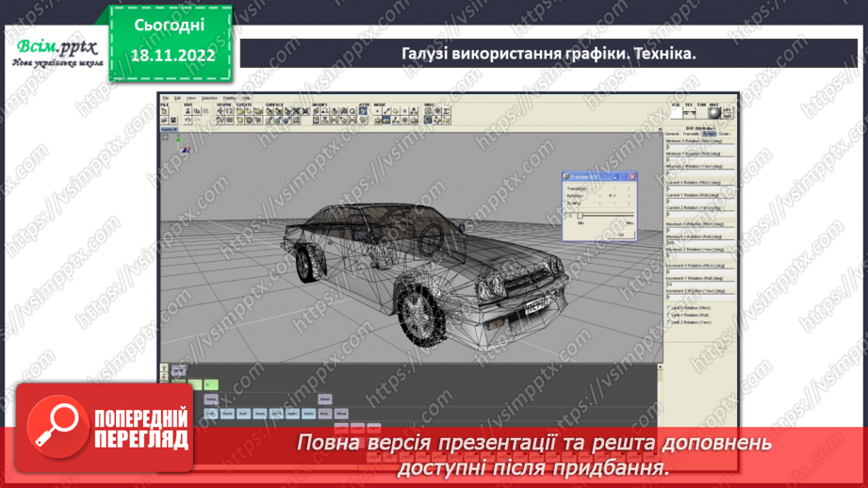Click the hierarchy view scrollbar up arrow

coord(660,366)
